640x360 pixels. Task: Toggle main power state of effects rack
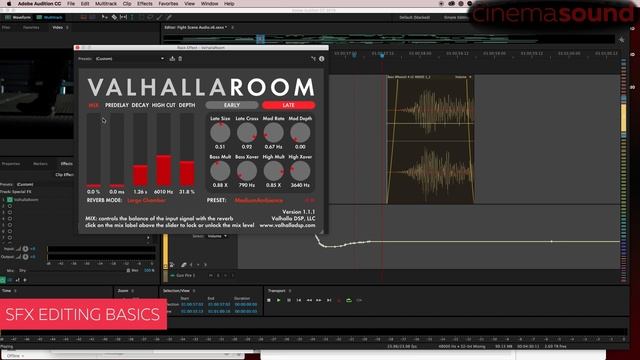click(3, 280)
